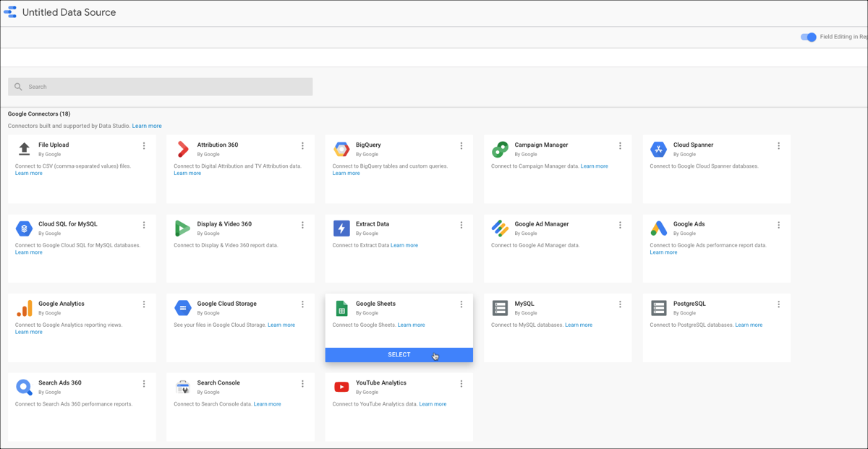Click the Google Ad Manager icon
This screenshot has width=868, height=449.
coord(500,228)
